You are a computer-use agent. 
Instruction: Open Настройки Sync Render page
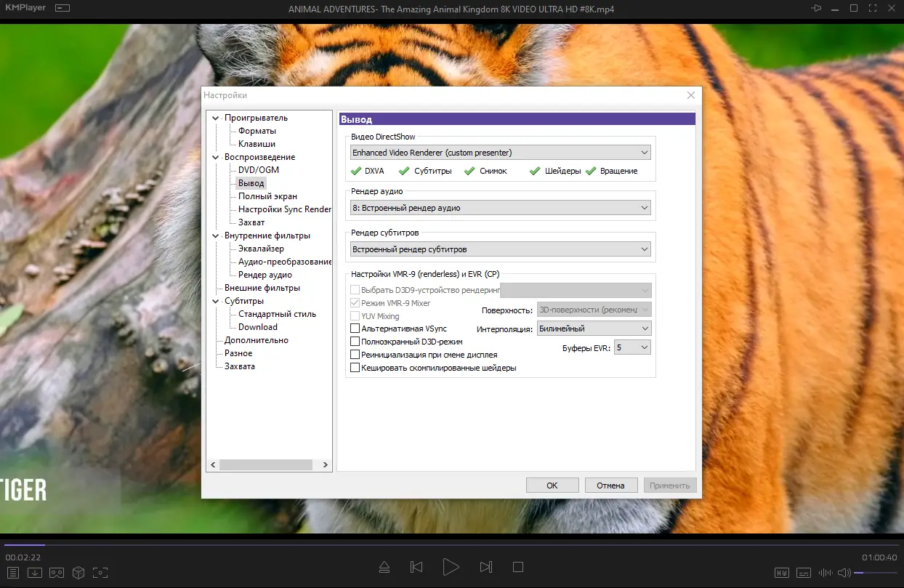coord(284,209)
